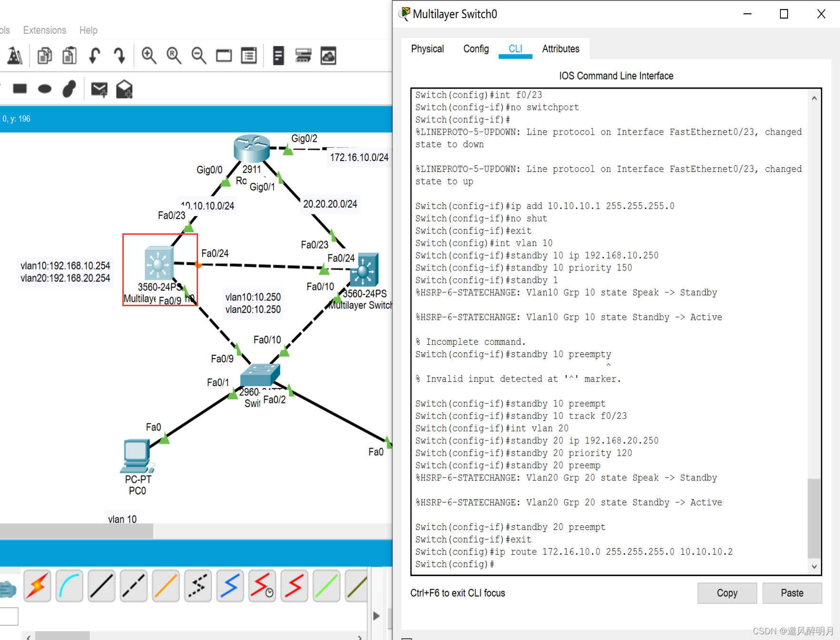This screenshot has height=640, width=840.
Task: Open the Extensions menu
Action: tap(45, 30)
